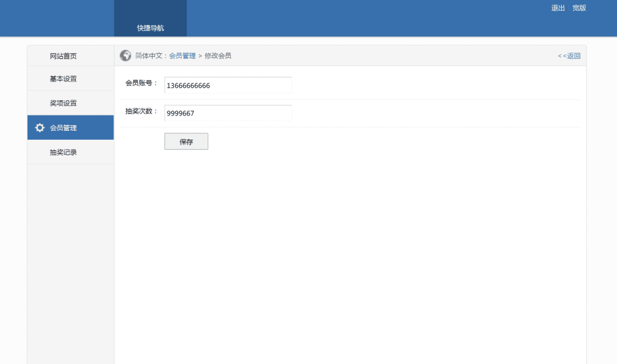
Task: Click the globe icon in breadcrumb bar
Action: click(125, 56)
